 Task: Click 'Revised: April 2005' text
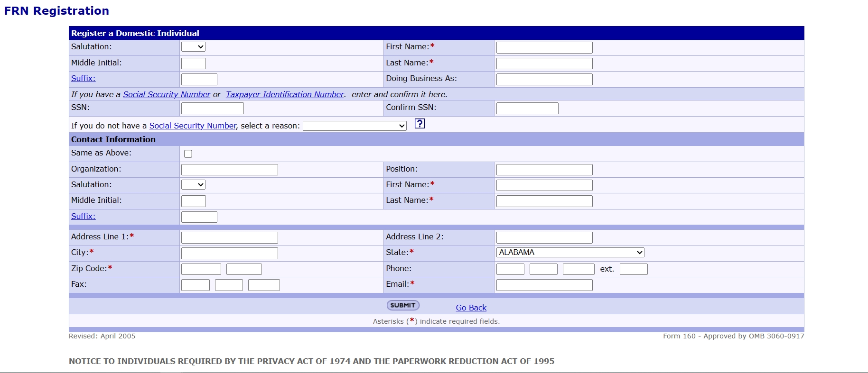pyautogui.click(x=102, y=336)
